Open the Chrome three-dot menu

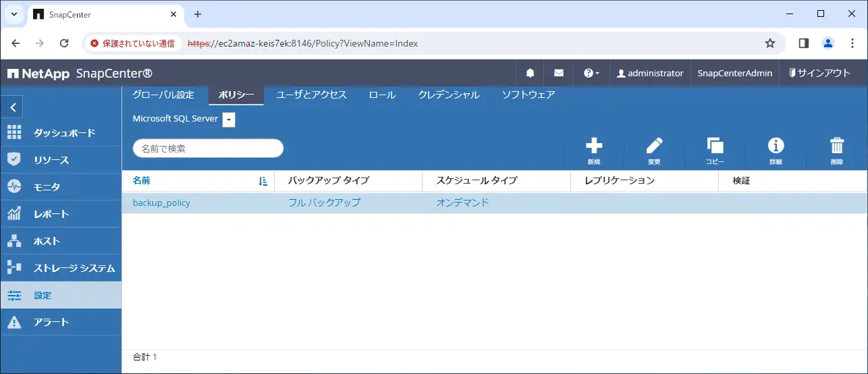[852, 43]
